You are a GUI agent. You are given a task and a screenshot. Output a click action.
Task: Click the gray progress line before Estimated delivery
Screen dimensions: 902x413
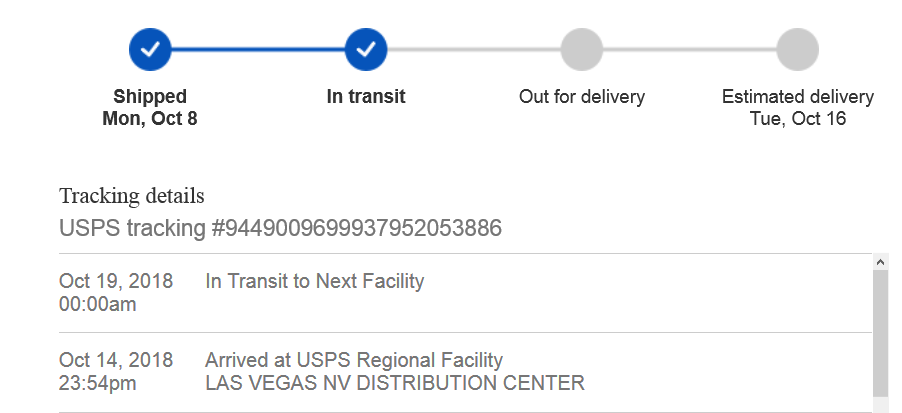pos(690,49)
